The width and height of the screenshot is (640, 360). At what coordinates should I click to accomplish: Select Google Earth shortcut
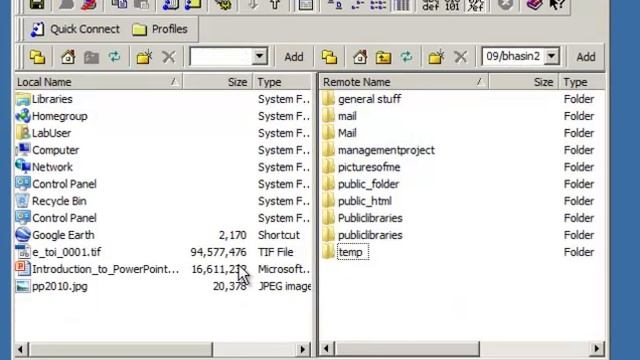[63, 235]
